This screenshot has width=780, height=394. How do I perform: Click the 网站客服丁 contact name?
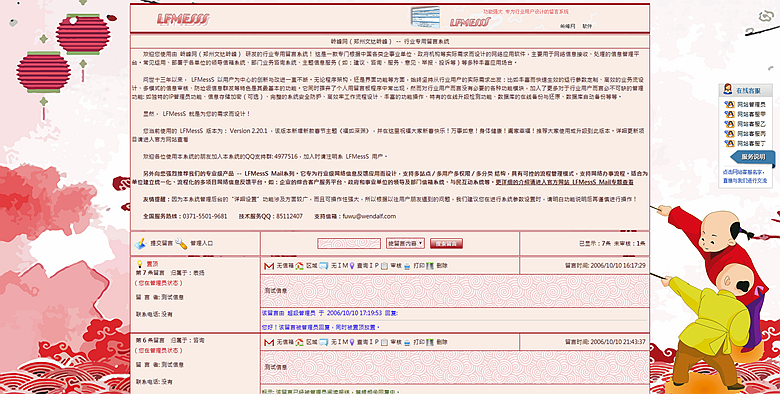[x=751, y=144]
